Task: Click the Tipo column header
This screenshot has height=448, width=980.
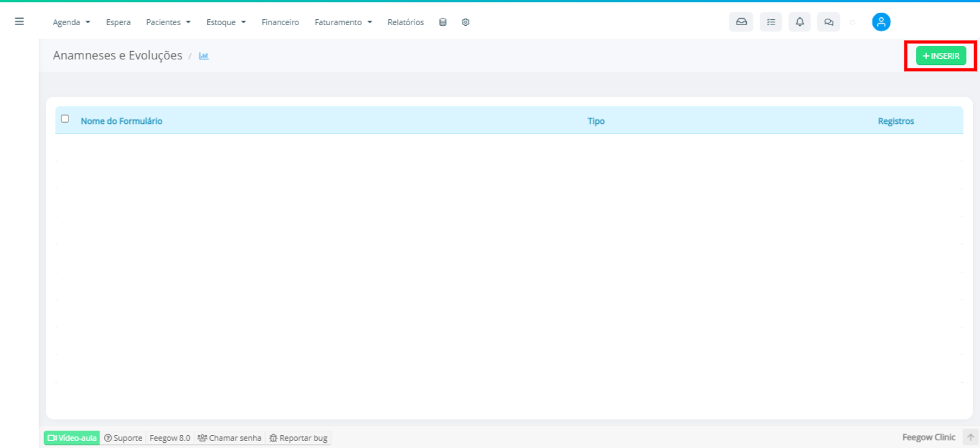Action: pyautogui.click(x=596, y=121)
